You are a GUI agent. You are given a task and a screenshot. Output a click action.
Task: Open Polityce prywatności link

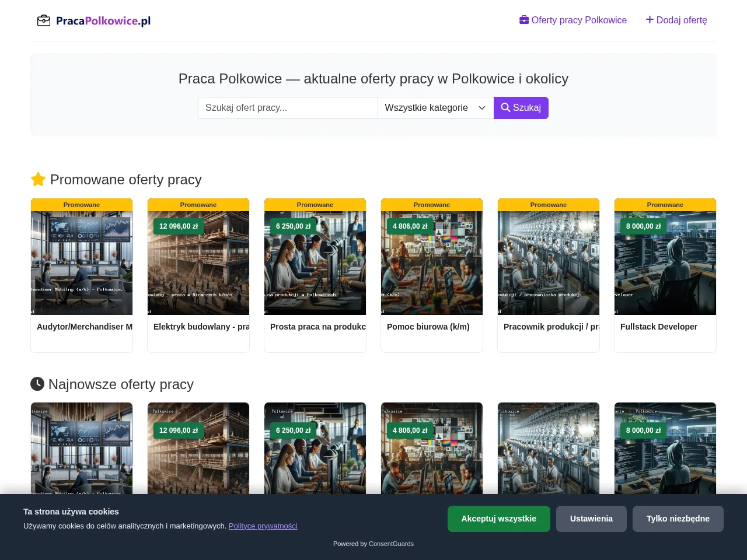263,526
